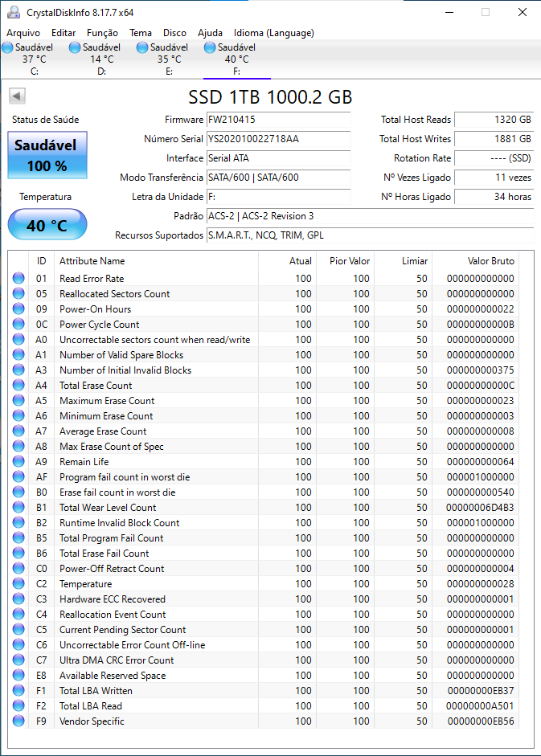Click the Pior Valor column header
The image size is (541, 756).
click(x=345, y=261)
